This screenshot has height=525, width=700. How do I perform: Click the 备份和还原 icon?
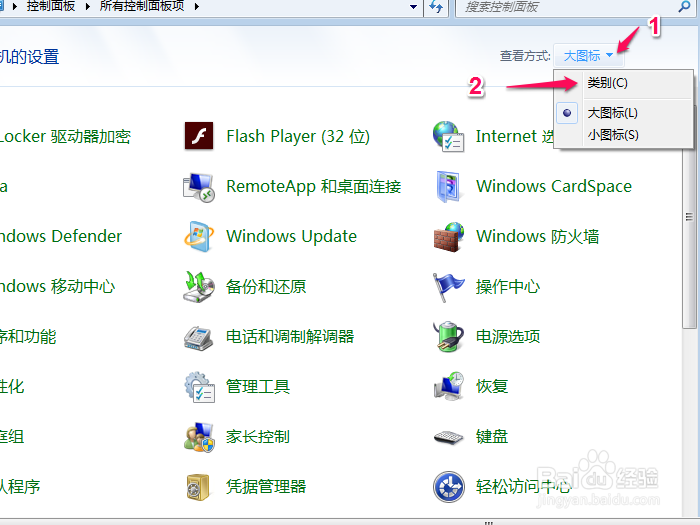[199, 287]
